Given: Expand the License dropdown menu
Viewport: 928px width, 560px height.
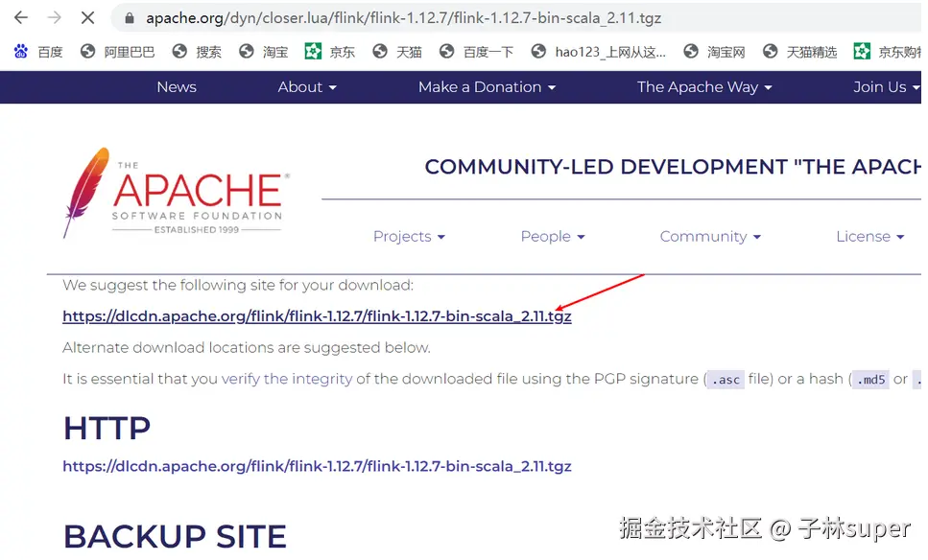Looking at the screenshot, I should pos(870,237).
